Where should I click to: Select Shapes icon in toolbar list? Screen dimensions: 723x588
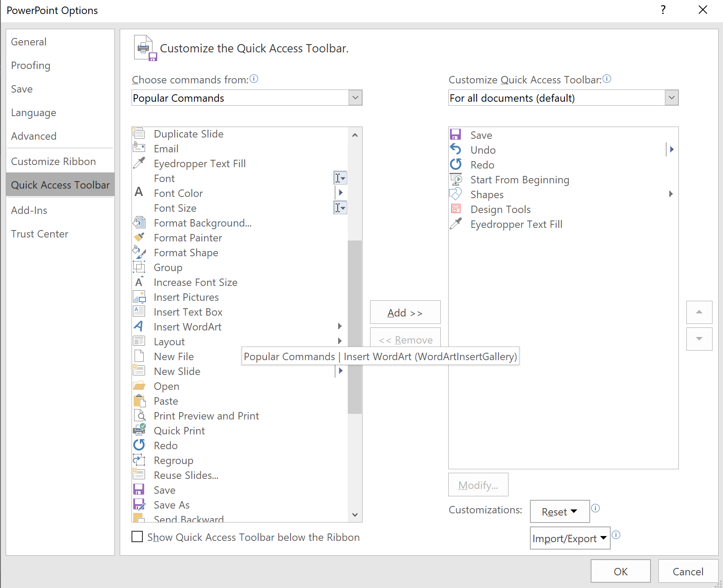tap(456, 194)
